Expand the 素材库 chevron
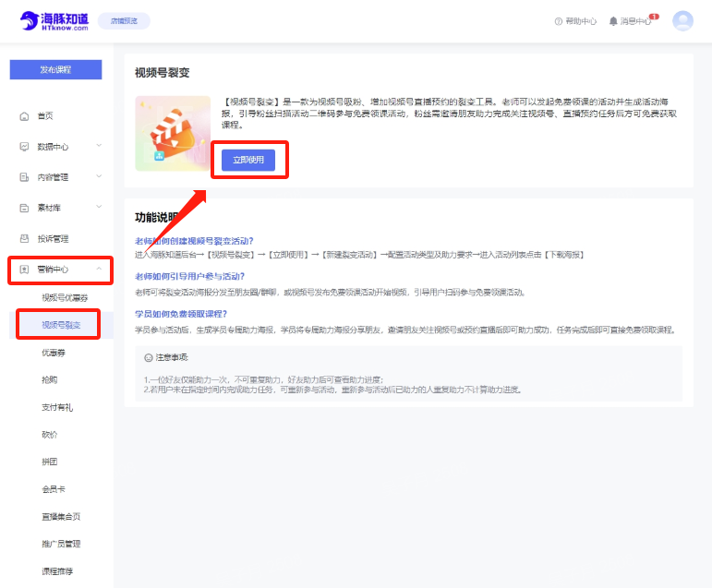 99,207
